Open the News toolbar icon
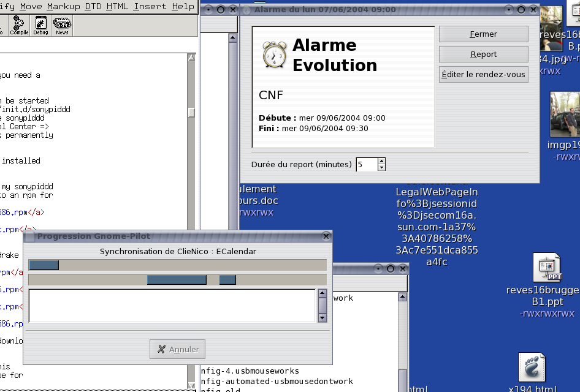This screenshot has height=392, width=580. click(62, 26)
